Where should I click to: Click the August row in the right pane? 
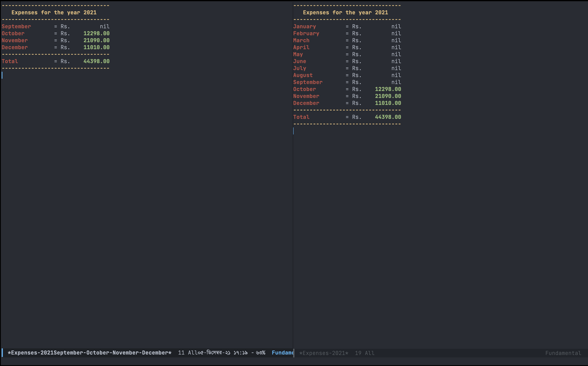(x=303, y=75)
